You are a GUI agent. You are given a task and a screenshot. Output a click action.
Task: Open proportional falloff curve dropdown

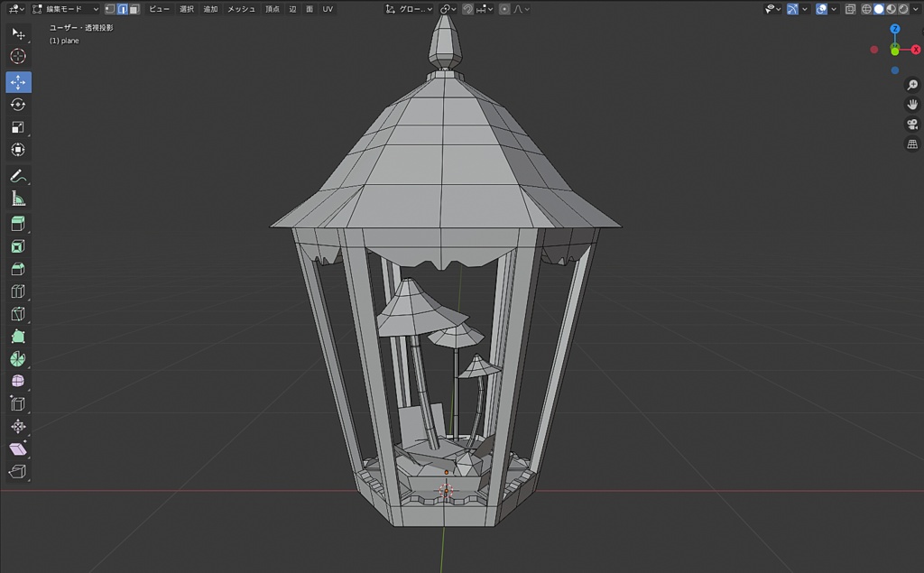click(522, 9)
